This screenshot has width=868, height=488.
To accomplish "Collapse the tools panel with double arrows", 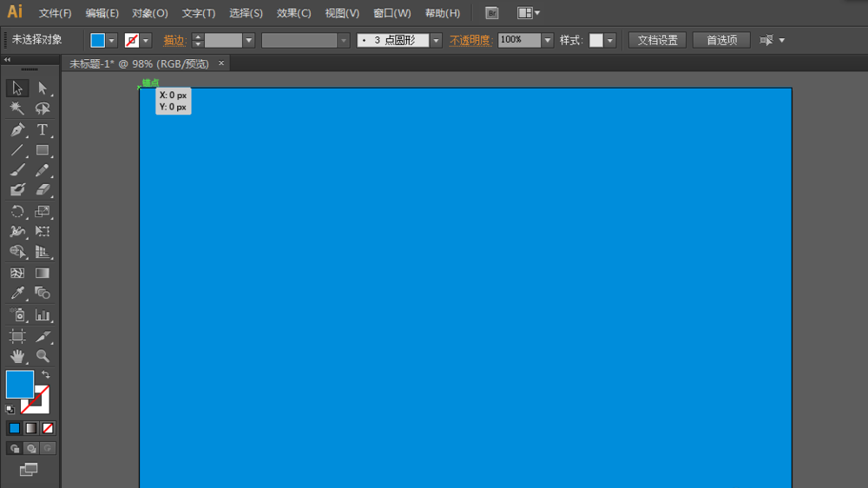I will click(7, 59).
